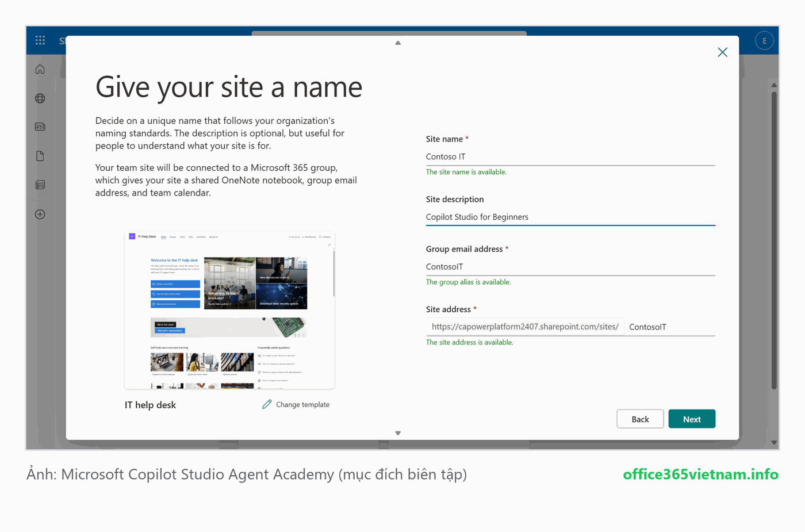Viewport: 805px width, 532px height.
Task: Open My files page icon
Action: coord(40,156)
